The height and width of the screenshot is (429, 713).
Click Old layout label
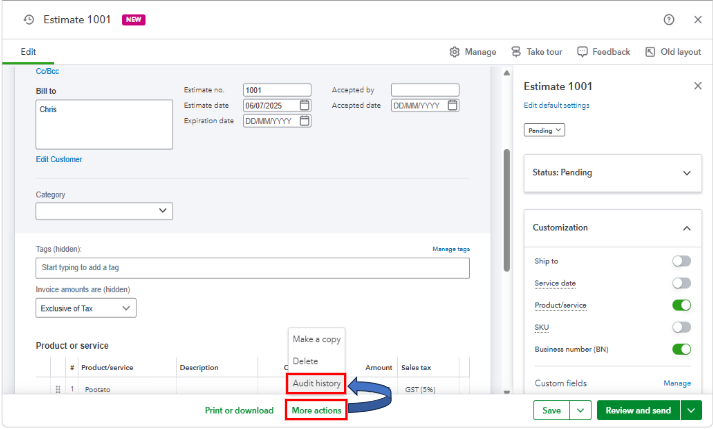coord(681,52)
